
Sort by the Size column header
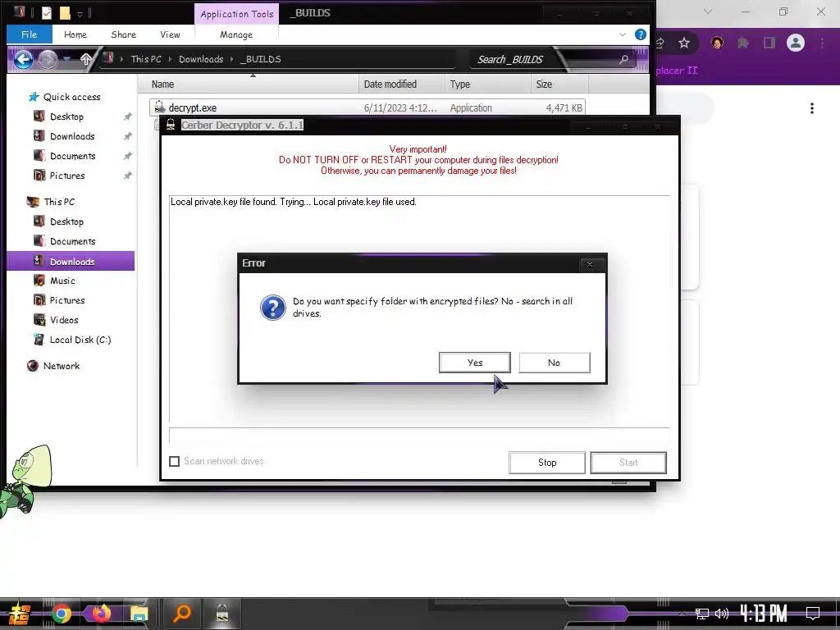[559, 84]
